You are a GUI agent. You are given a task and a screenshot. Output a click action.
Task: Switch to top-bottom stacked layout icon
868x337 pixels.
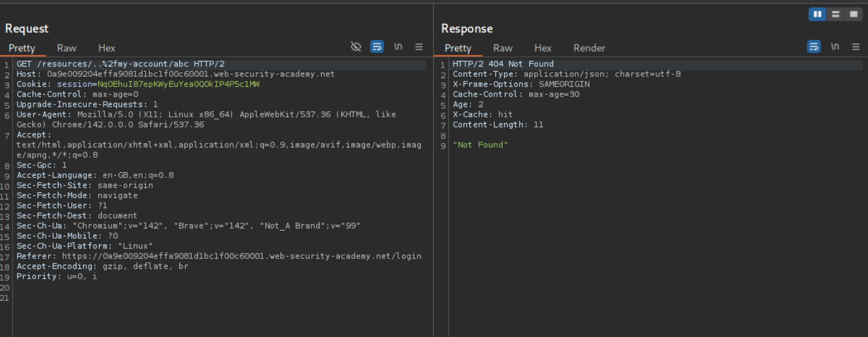coord(836,14)
